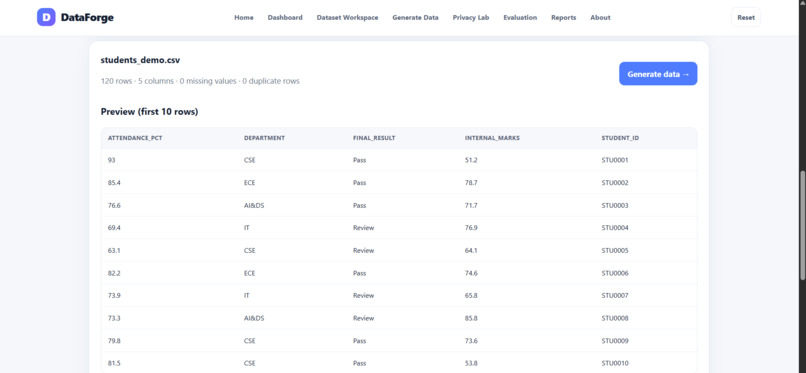The width and height of the screenshot is (806, 373).
Task: Click the page vertical scrollbar thumb
Action: point(802,226)
